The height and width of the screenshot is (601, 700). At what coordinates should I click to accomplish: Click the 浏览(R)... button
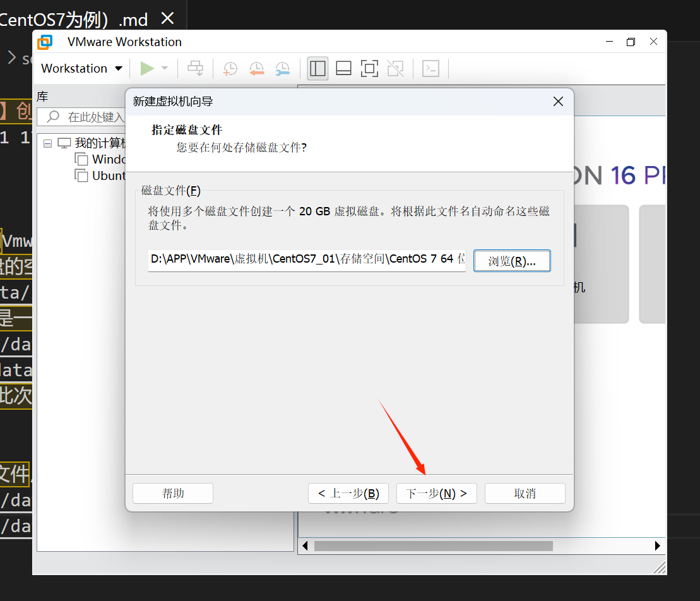pos(512,261)
